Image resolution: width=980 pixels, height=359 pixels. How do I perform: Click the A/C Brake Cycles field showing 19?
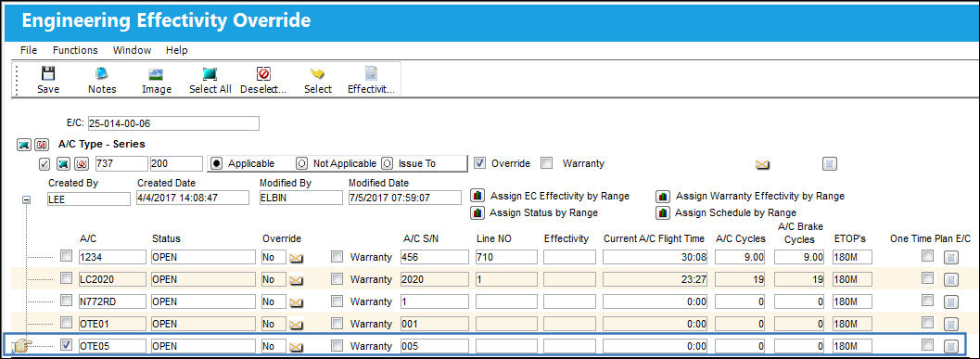pos(799,279)
